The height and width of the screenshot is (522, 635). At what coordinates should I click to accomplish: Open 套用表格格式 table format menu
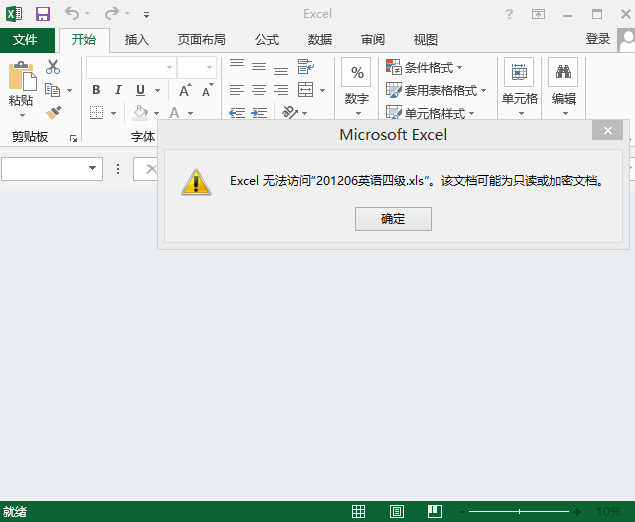[436, 90]
